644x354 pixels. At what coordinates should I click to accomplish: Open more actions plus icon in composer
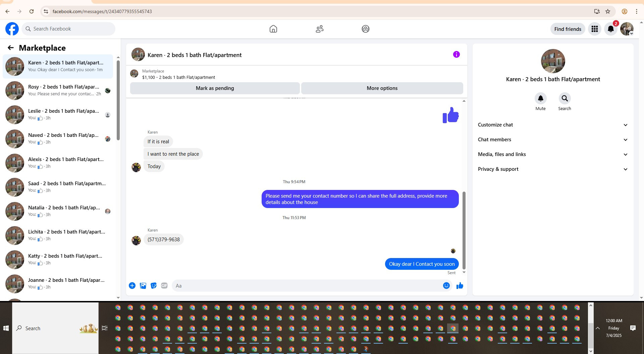(x=132, y=286)
